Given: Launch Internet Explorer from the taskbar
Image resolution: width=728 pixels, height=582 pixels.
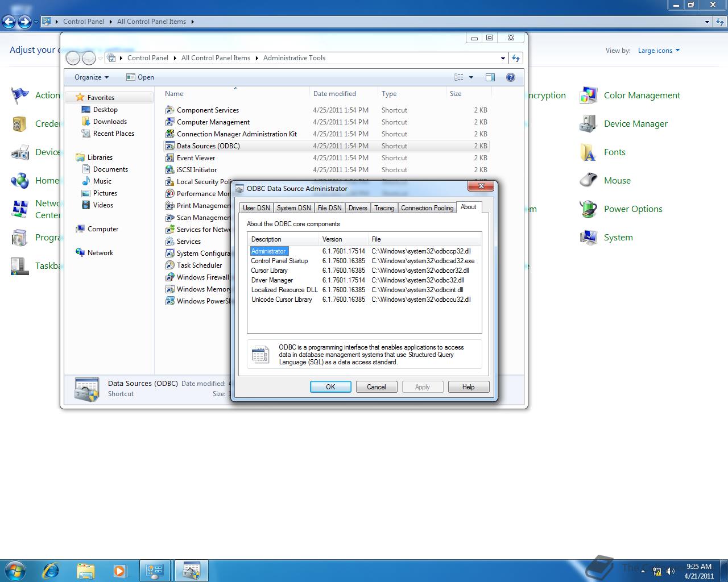Looking at the screenshot, I should tap(51, 570).
